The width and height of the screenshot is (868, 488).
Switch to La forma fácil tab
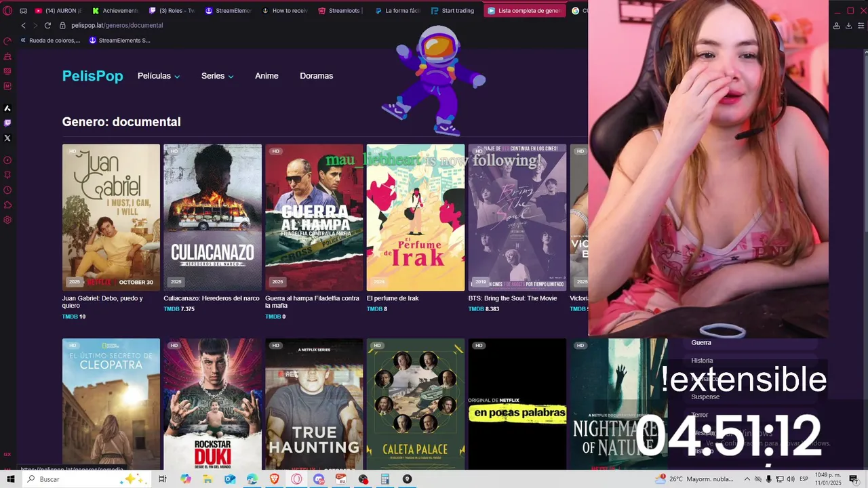[x=397, y=11]
